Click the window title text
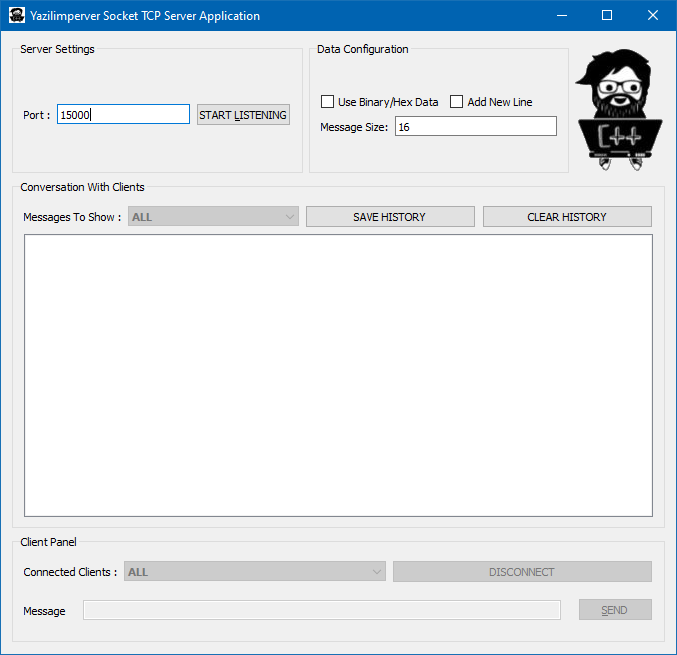677x655 pixels. [x=145, y=16]
